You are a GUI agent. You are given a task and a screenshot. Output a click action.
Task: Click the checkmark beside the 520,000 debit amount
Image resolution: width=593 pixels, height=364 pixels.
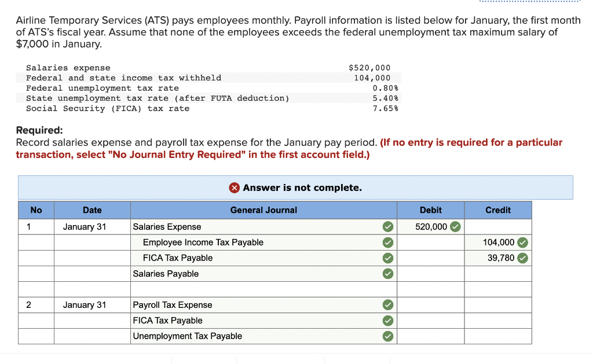(x=454, y=227)
